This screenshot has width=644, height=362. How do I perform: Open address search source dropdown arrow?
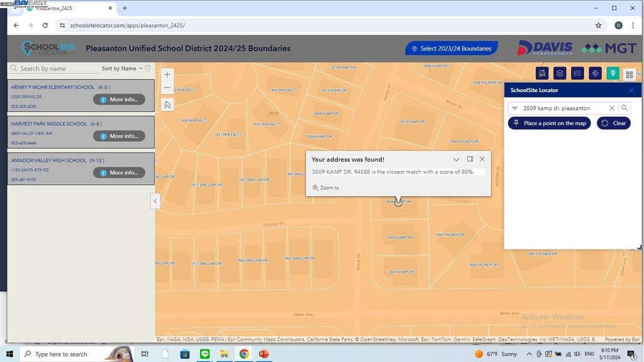click(514, 108)
